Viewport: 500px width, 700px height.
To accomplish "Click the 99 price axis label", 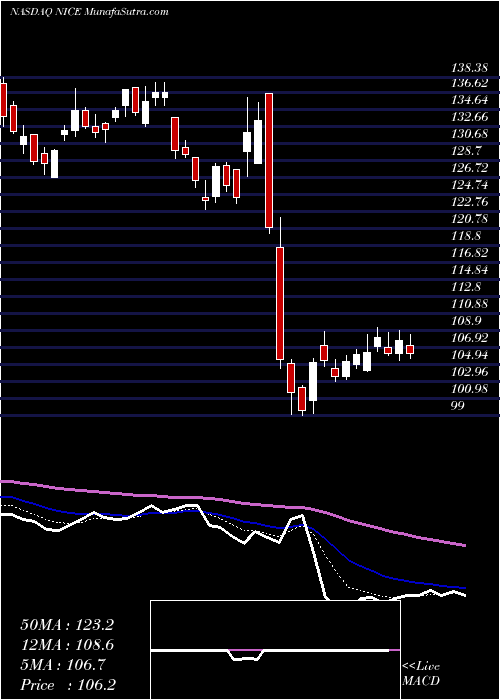I will point(458,405).
